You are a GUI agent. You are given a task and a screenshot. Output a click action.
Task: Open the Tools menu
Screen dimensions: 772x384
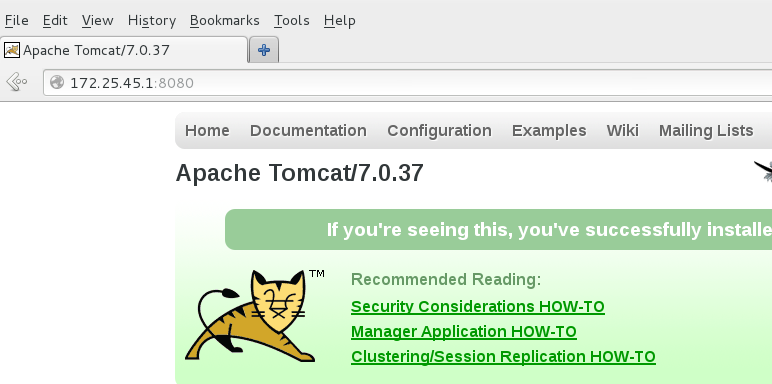pyautogui.click(x=291, y=21)
